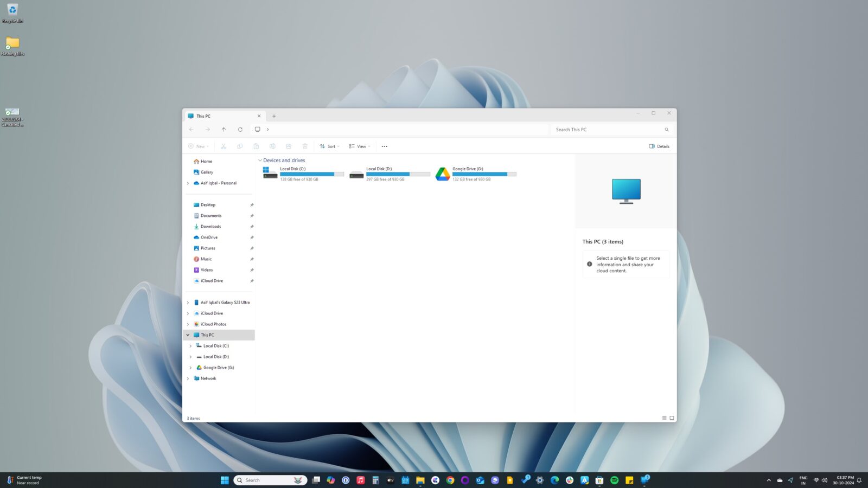Go up one level with the up arrow
The image size is (868, 488).
224,129
